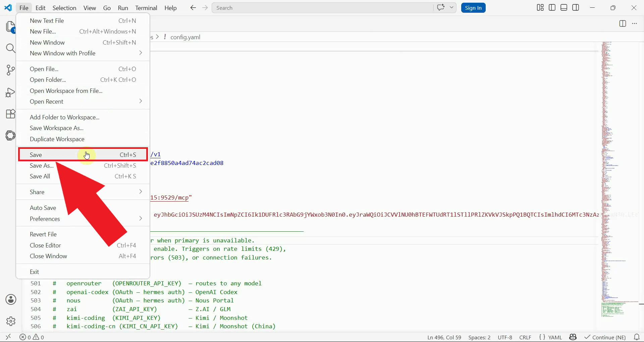Open the Edit menu
The image size is (644, 342).
40,8
